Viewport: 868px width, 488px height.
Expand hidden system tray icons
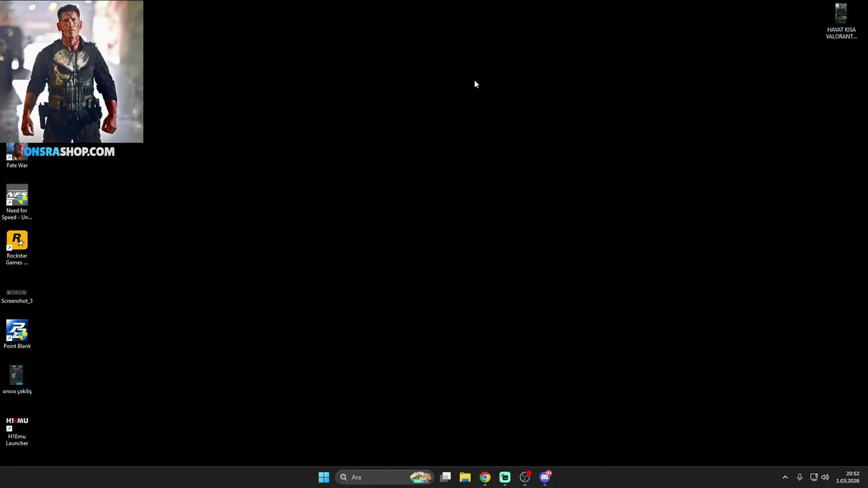(x=785, y=477)
